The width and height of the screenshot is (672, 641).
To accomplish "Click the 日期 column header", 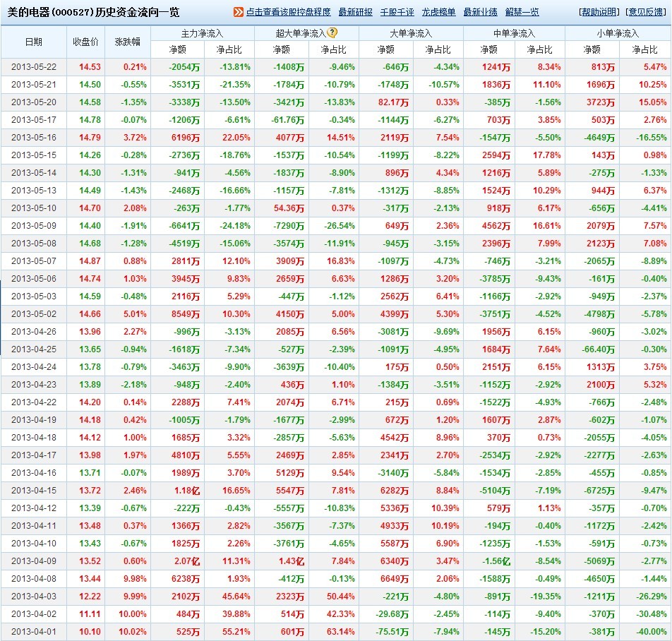I will (34, 42).
